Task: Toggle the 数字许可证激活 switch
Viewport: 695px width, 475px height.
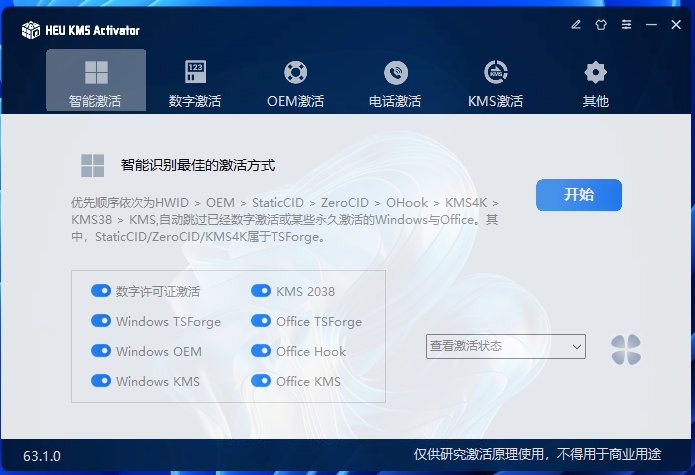Action: [101, 291]
